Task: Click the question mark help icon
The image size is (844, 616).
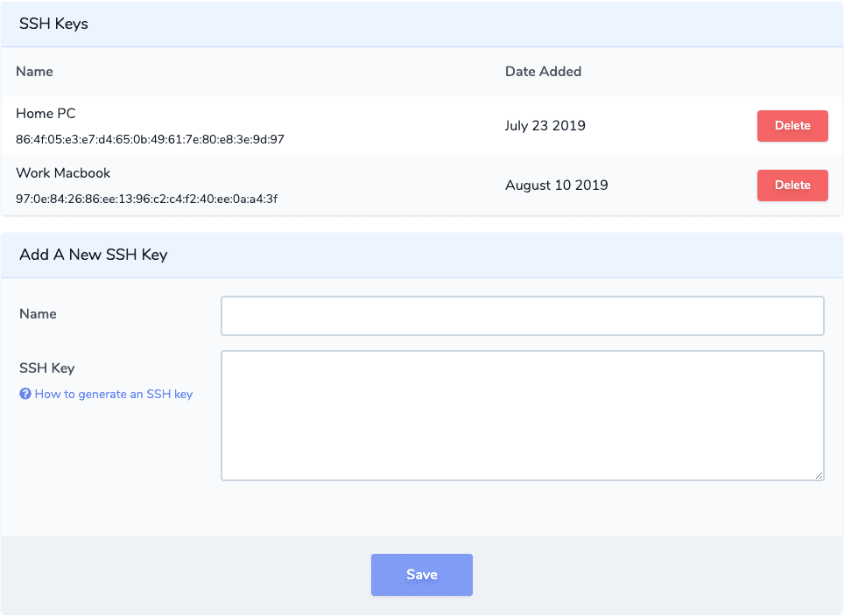Action: click(25, 394)
